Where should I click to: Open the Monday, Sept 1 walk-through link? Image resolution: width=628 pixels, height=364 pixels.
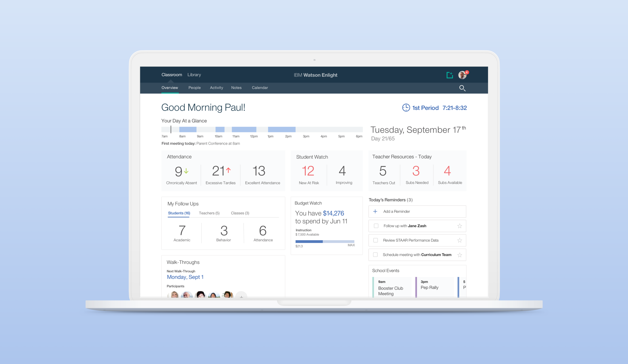(x=185, y=277)
